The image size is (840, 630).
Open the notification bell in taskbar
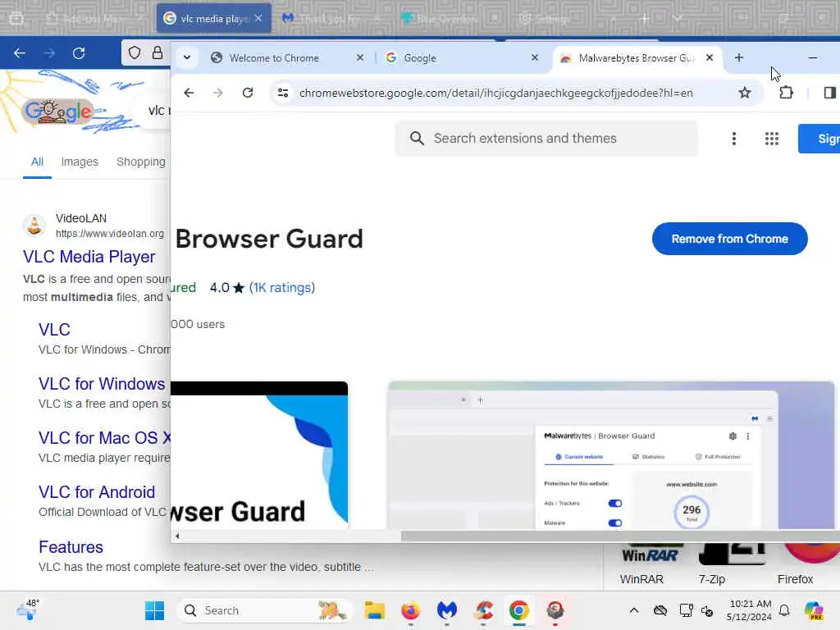click(784, 610)
